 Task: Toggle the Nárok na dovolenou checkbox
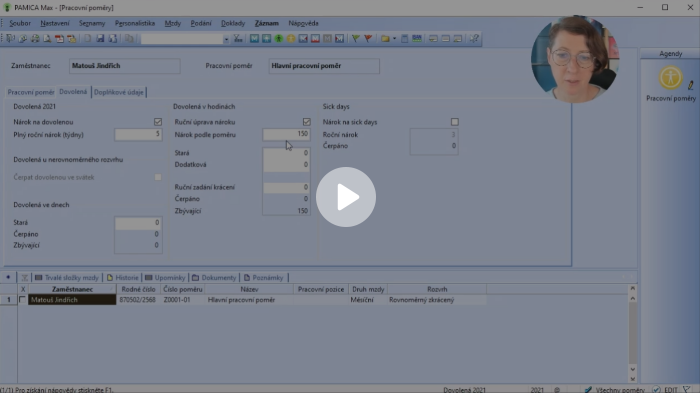(158, 121)
